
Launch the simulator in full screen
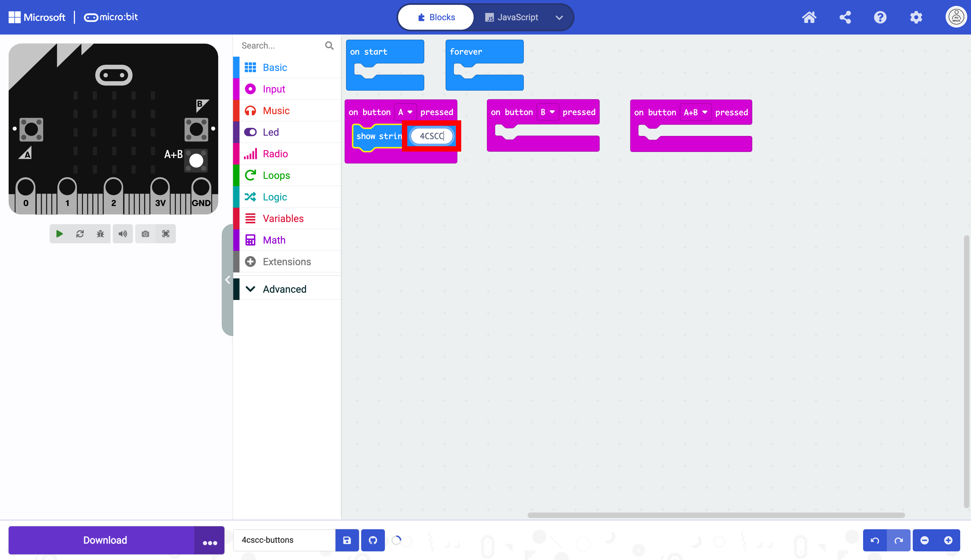point(166,233)
